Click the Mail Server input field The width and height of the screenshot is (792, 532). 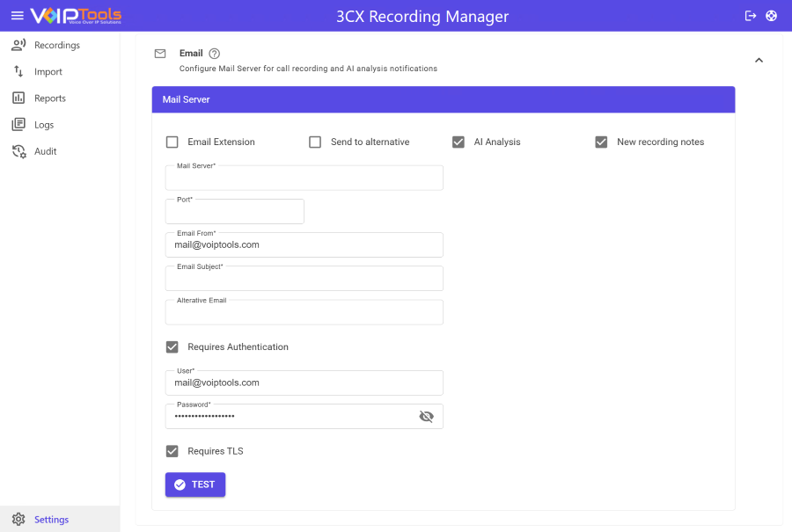(x=304, y=179)
